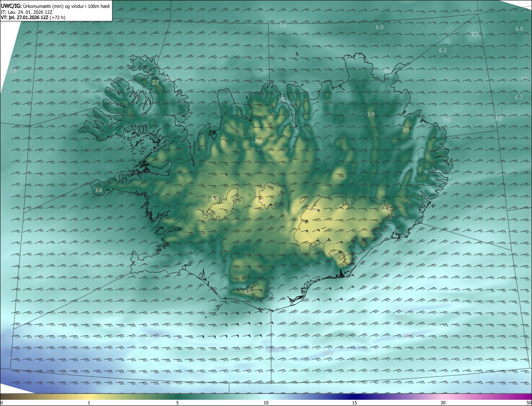Screen dimensions: 532x406
Task: Click the 6.2 value label over the sea
Action: (x=443, y=51)
